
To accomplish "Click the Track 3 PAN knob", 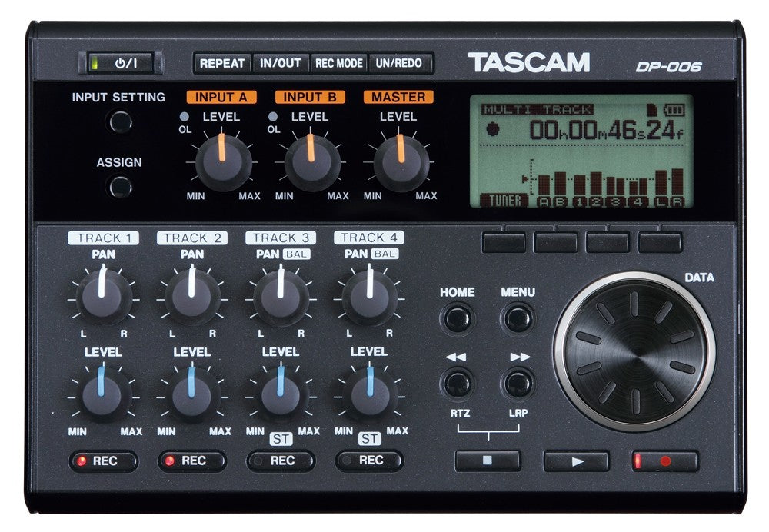I will click(281, 297).
